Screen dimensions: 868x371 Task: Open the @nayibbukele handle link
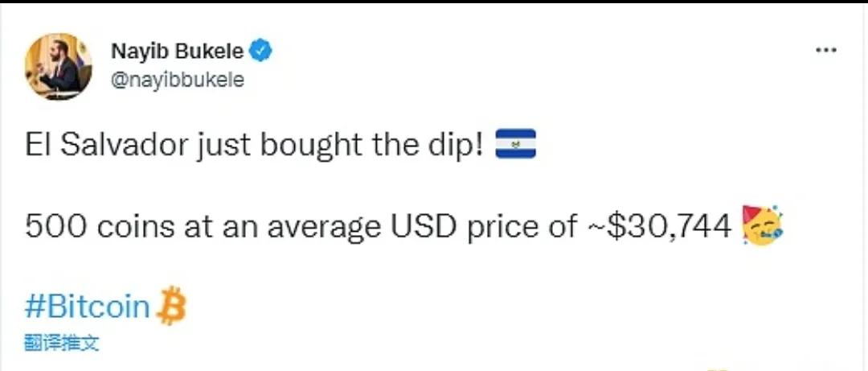coord(177,80)
